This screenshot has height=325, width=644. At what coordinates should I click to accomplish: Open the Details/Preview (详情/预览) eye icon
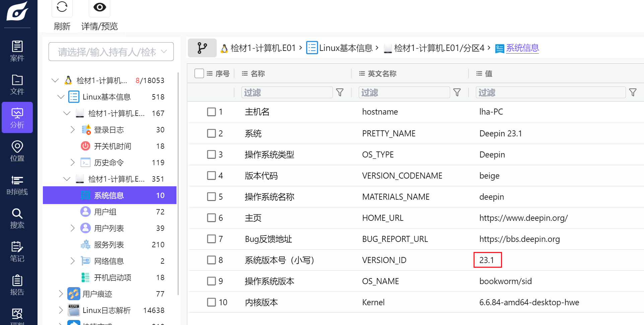coord(99,7)
